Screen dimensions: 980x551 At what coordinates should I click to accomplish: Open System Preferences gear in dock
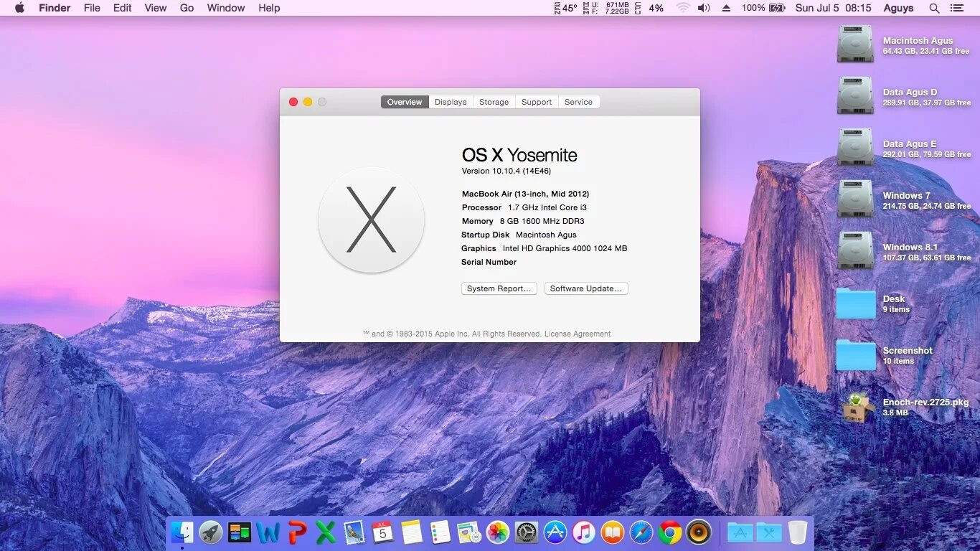527,532
